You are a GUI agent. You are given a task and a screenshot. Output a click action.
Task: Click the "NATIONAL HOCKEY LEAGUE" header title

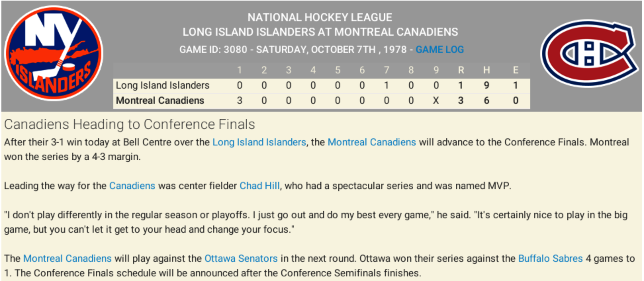point(320,18)
